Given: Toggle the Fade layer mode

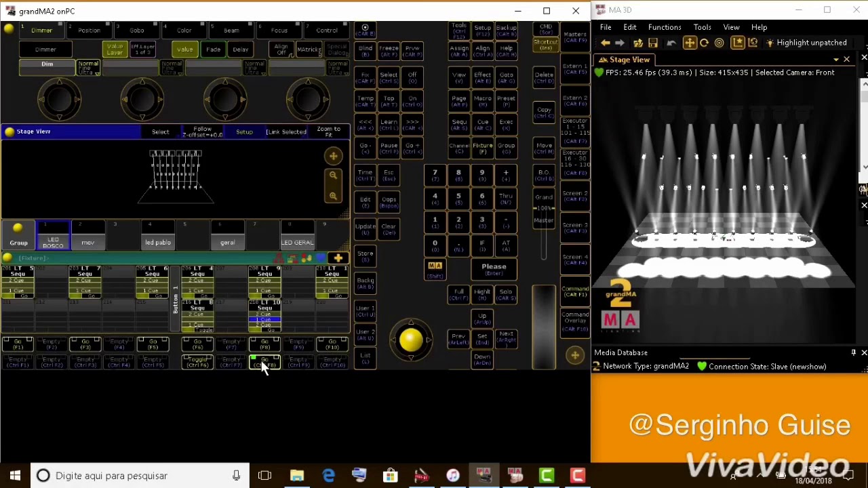Looking at the screenshot, I should [x=213, y=49].
